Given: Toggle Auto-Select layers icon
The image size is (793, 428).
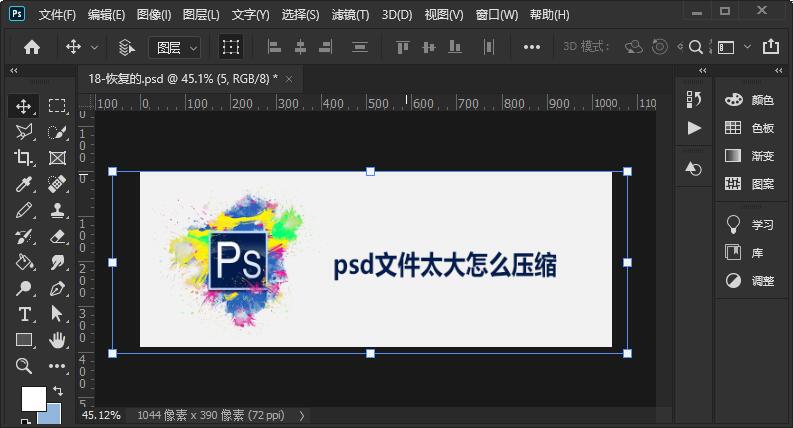Looking at the screenshot, I should point(126,47).
